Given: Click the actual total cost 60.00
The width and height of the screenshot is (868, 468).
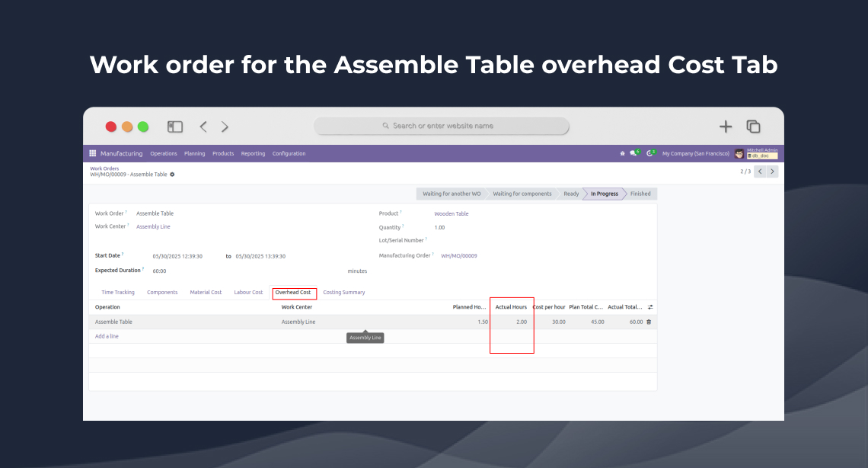Looking at the screenshot, I should point(636,322).
